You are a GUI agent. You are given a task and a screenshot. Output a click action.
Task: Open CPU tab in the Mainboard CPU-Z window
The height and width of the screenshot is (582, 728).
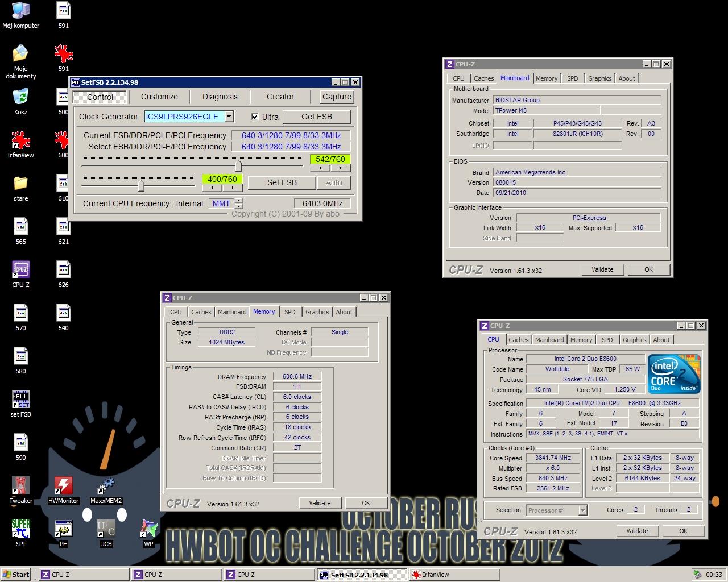click(x=458, y=78)
